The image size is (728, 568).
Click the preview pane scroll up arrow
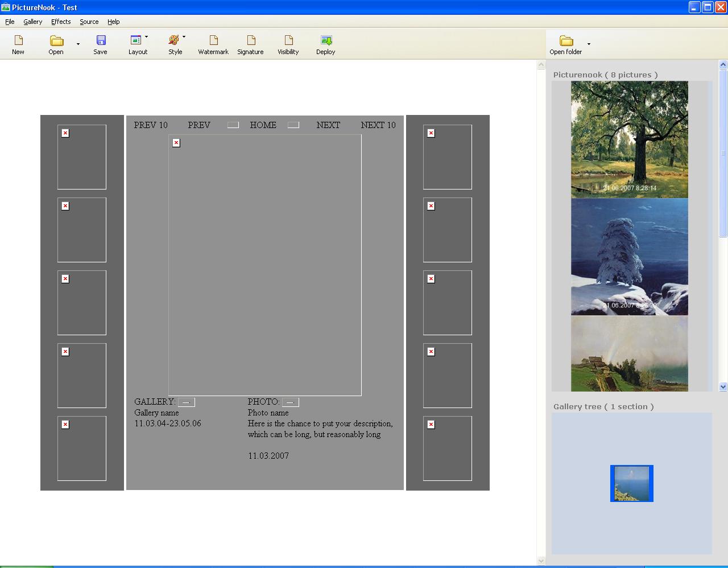(x=541, y=65)
